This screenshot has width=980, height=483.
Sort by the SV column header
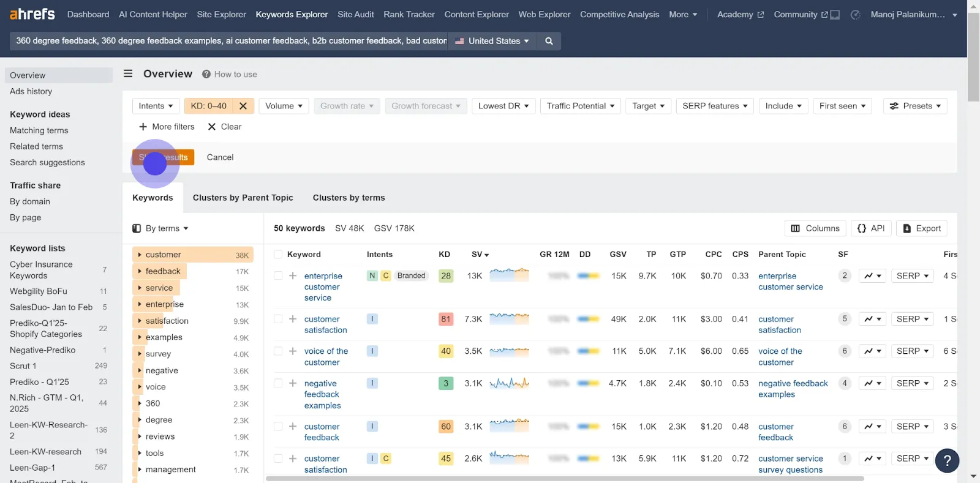click(480, 255)
